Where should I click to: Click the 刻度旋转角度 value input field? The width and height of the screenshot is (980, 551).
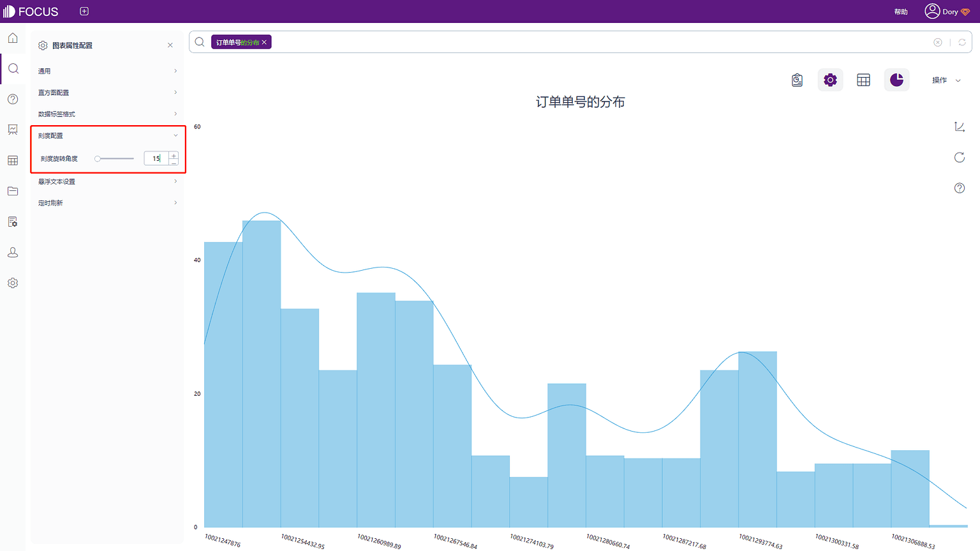(156, 158)
